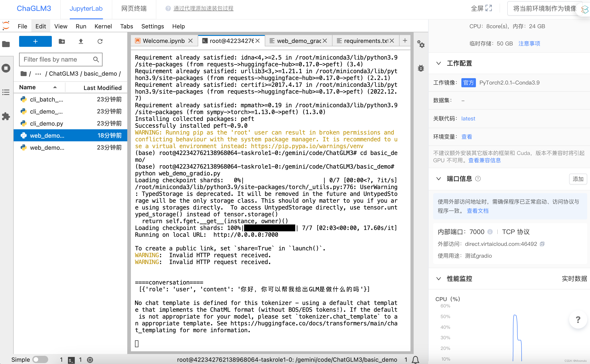Open the debugger bug icon
590x364 pixels.
(421, 68)
